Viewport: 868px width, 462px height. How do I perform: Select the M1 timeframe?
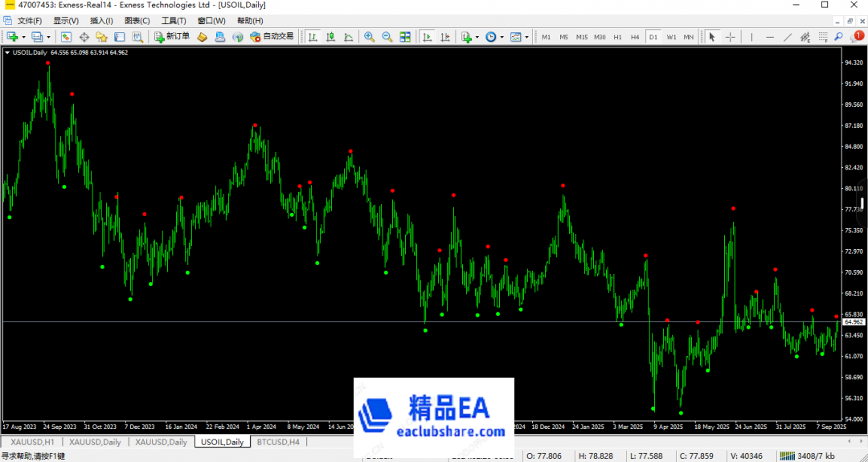click(547, 37)
